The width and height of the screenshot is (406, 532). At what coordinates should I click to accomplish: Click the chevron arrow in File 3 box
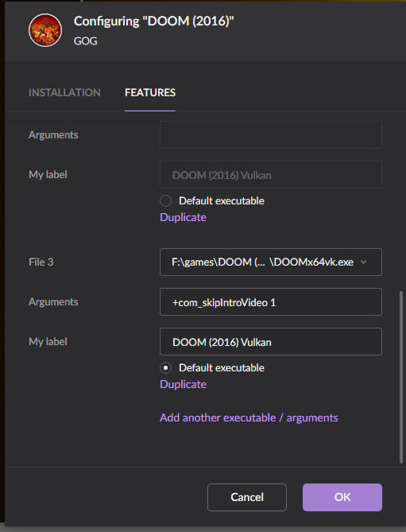coord(364,262)
